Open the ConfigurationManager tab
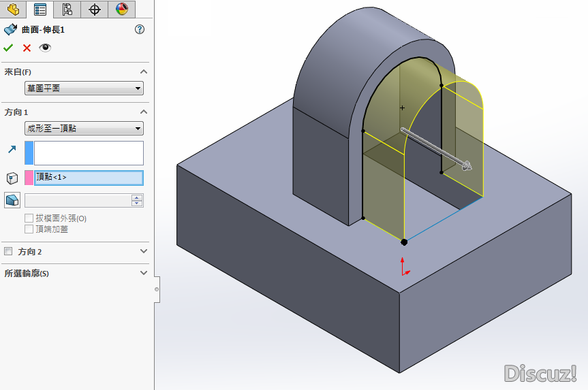Viewport: 588px width, 390px height. (x=67, y=9)
